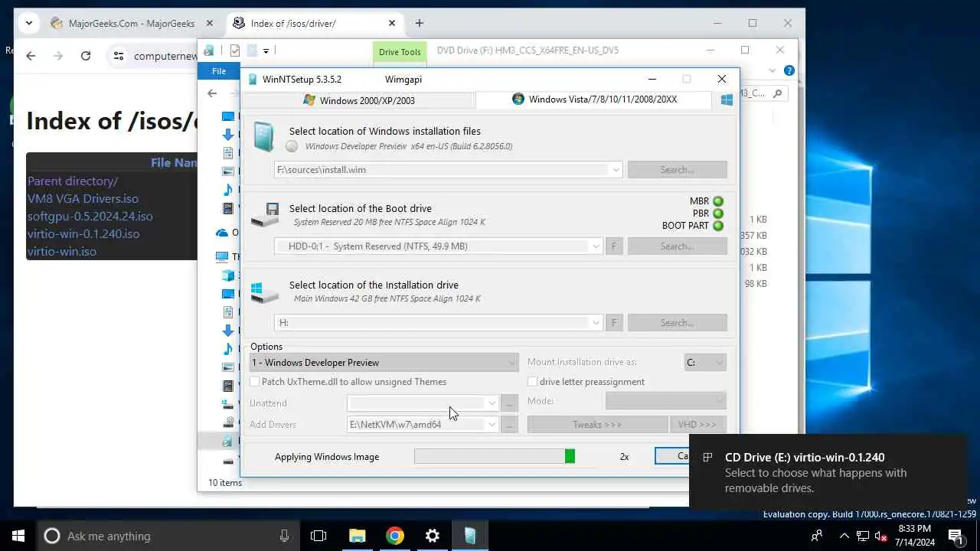Click Search button for Installation drive
The image size is (980, 551).
point(677,323)
